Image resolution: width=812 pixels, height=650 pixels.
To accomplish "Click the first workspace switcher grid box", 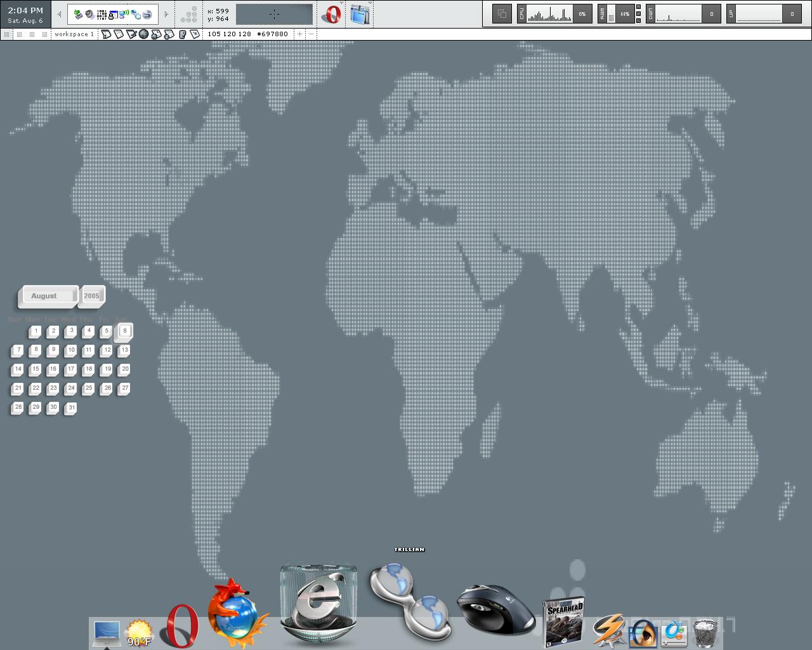I will tap(7, 34).
